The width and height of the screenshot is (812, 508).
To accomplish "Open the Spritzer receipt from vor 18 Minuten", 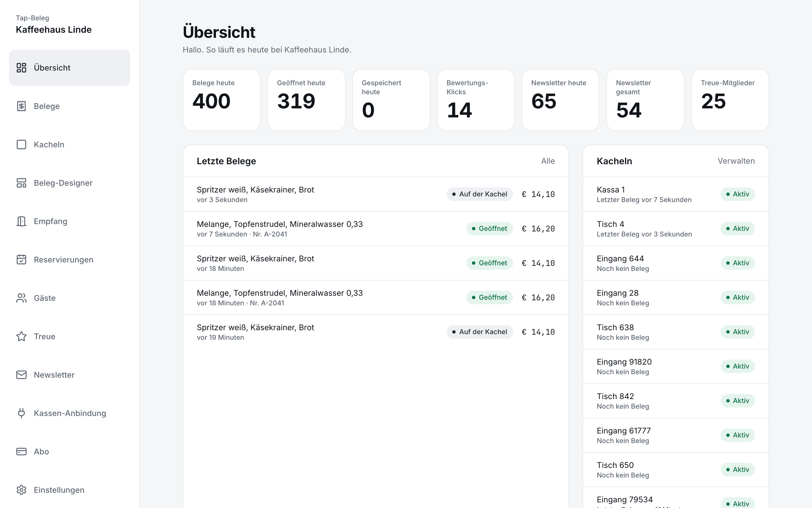I will point(376,263).
